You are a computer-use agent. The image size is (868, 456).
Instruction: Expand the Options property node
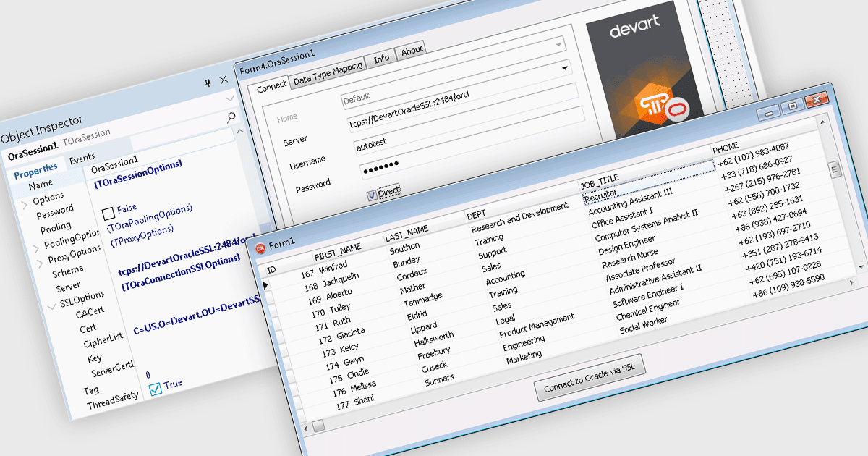coord(26,204)
